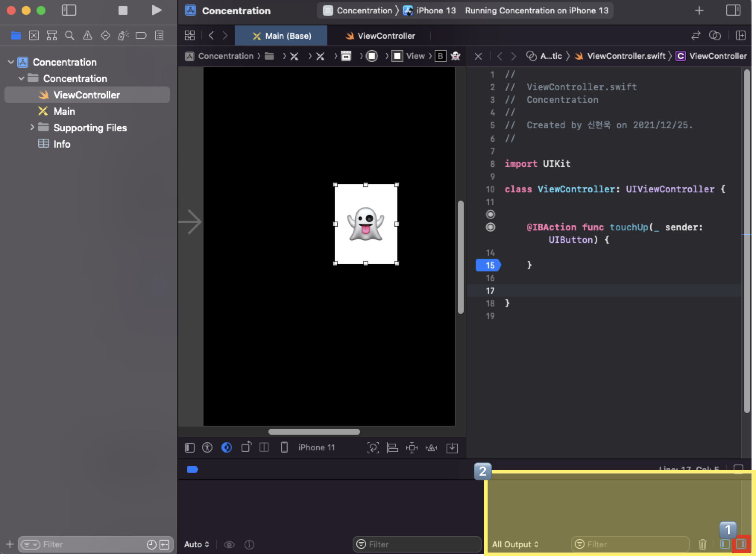Open the Breakpoint navigator icon
Screen dimensions: 756x557
(141, 35)
